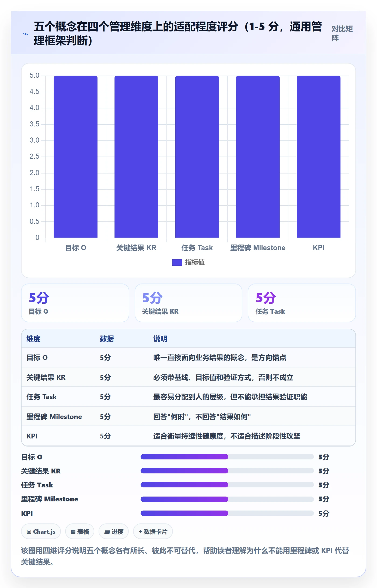Click the 关键结果 KR x-axis label

point(136,248)
